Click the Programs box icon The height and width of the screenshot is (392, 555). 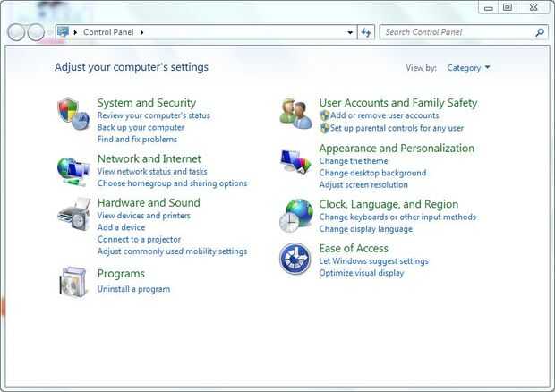point(73,282)
